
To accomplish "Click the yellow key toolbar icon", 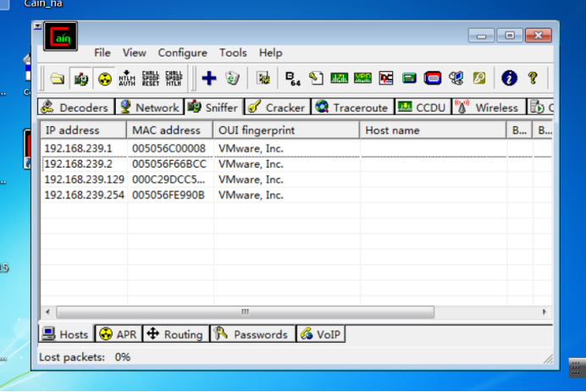I will click(479, 78).
